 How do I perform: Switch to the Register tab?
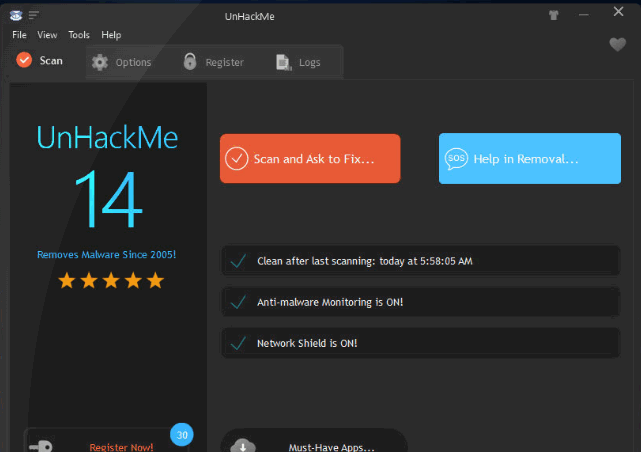pos(213,62)
